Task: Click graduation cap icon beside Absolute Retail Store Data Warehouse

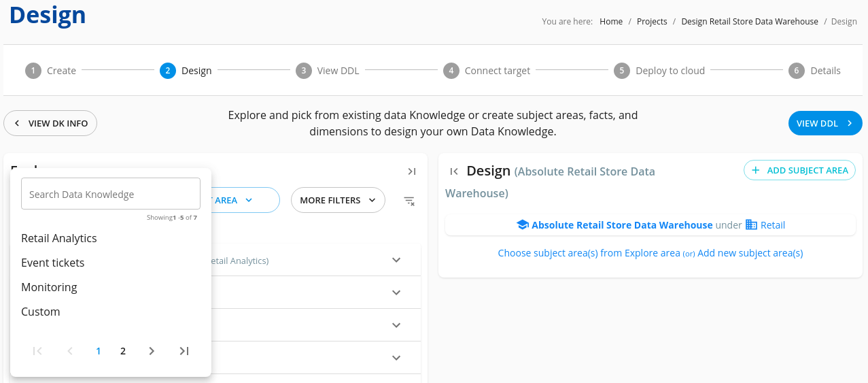Action: [x=523, y=225]
